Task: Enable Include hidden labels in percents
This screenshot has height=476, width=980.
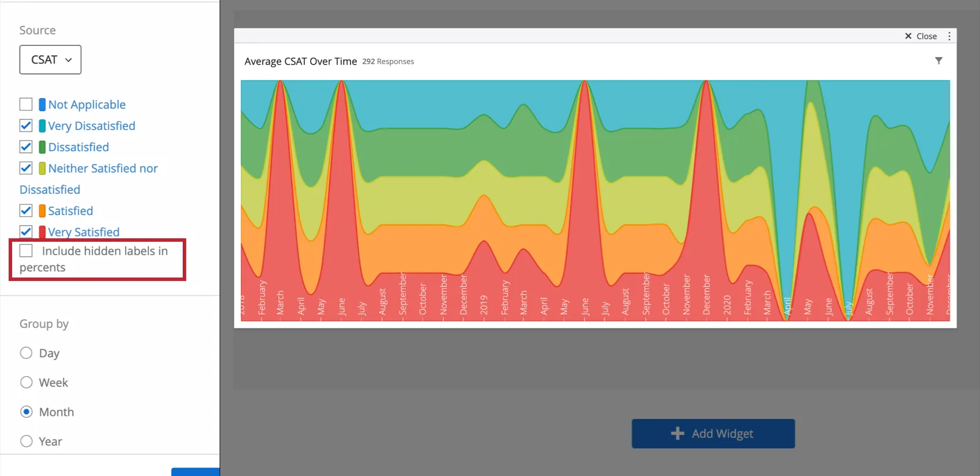Action: click(26, 250)
